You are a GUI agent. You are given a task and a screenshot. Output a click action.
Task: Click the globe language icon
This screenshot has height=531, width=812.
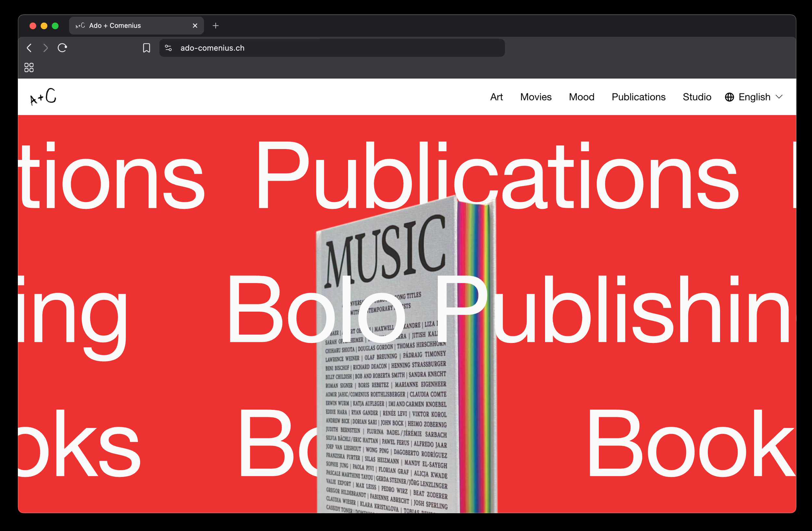pyautogui.click(x=729, y=97)
